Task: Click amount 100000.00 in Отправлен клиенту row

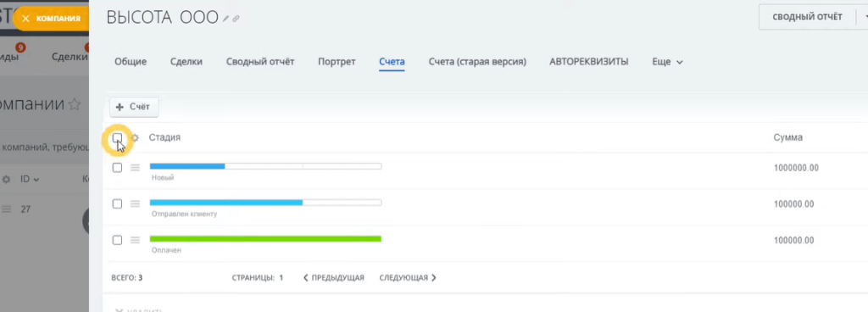Action: click(793, 204)
